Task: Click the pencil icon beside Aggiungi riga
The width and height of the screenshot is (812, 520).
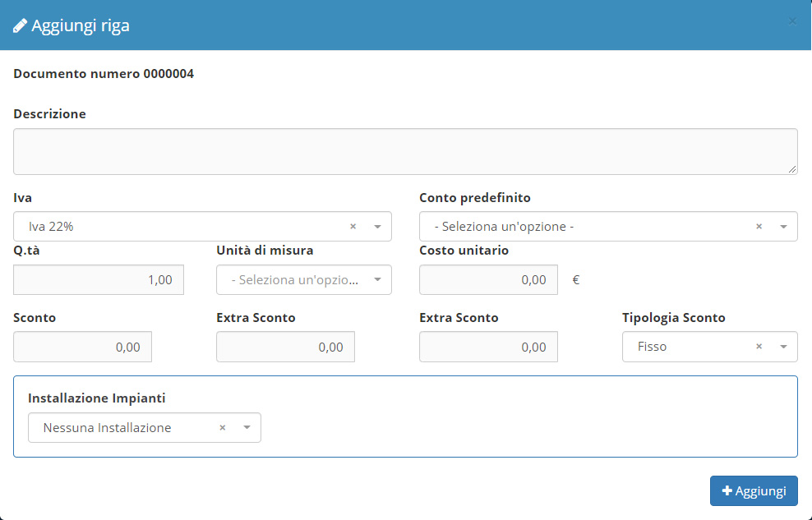Action: [x=21, y=25]
